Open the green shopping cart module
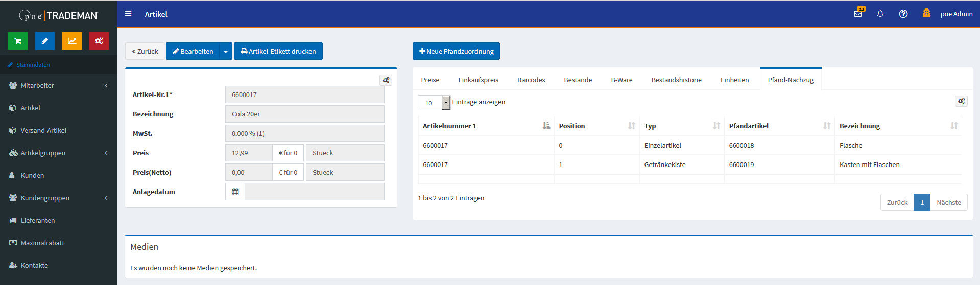 18,41
